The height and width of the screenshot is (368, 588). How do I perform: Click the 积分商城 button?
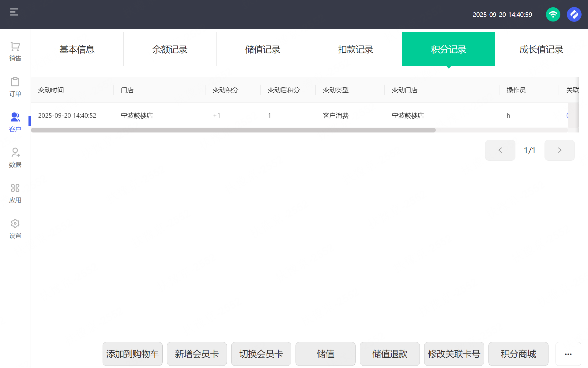pos(518,354)
